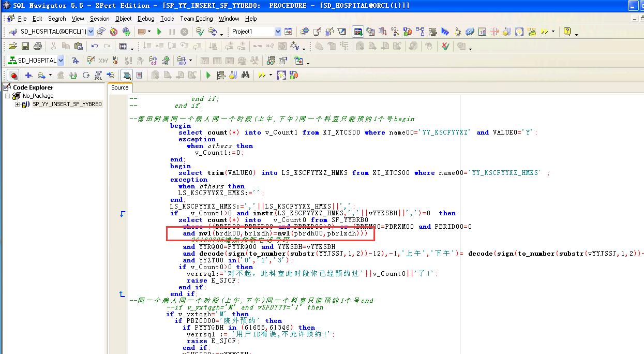Click the coffee cup Java icon

458,32
